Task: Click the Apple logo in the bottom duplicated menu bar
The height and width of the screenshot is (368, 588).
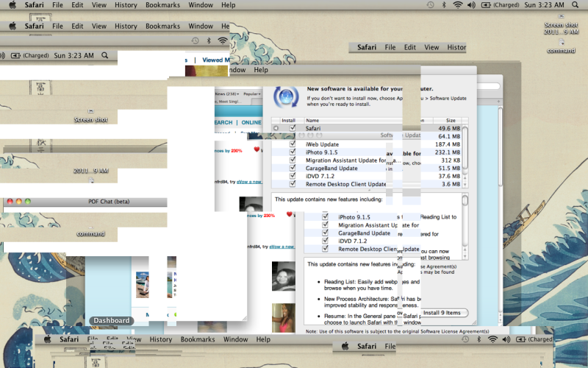Action: pyautogui.click(x=48, y=339)
